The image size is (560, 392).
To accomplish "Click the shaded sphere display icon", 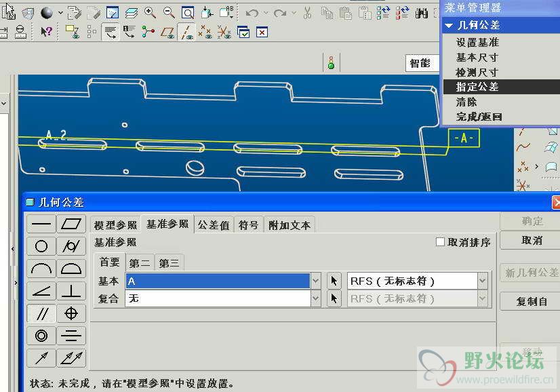I will point(47,13).
